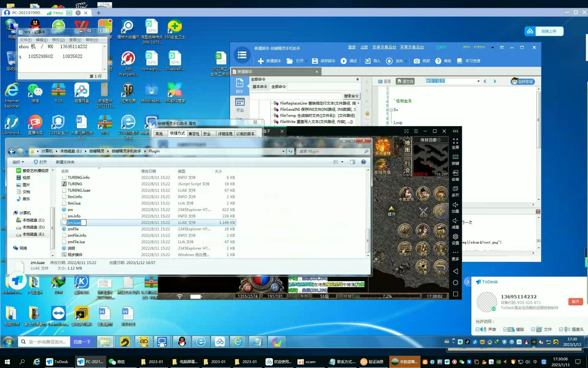This screenshot has height=368, width=588.
Task: Click the 安卓作者后台 link
Action: point(384,47)
